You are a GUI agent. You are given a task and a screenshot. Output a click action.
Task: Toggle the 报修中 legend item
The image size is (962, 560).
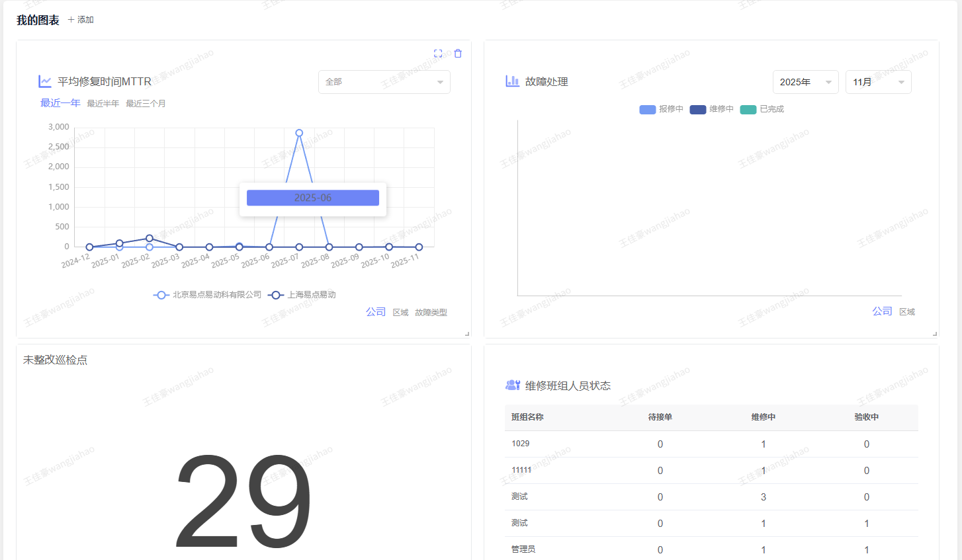click(x=661, y=109)
